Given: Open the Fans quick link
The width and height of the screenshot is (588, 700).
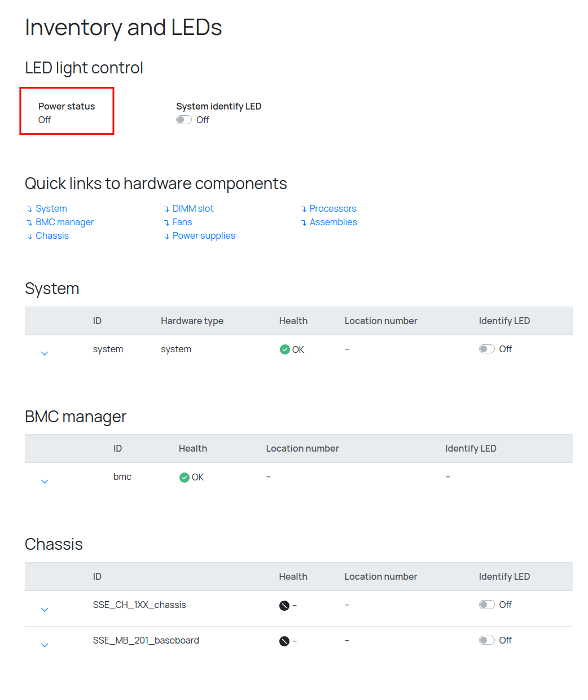Looking at the screenshot, I should 182,222.
